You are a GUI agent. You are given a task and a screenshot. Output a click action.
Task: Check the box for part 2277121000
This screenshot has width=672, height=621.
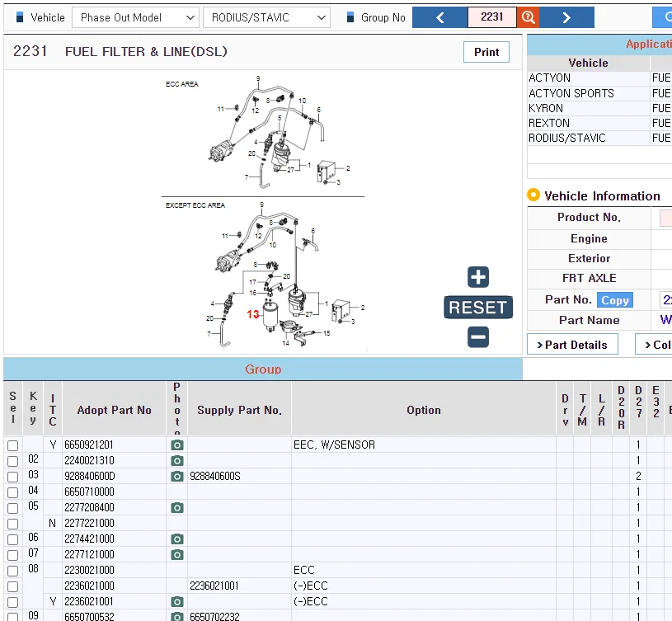coord(13,555)
